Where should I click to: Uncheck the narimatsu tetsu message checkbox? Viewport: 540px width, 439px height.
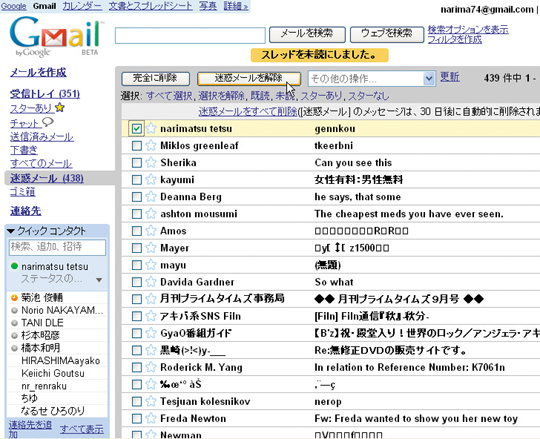137,128
